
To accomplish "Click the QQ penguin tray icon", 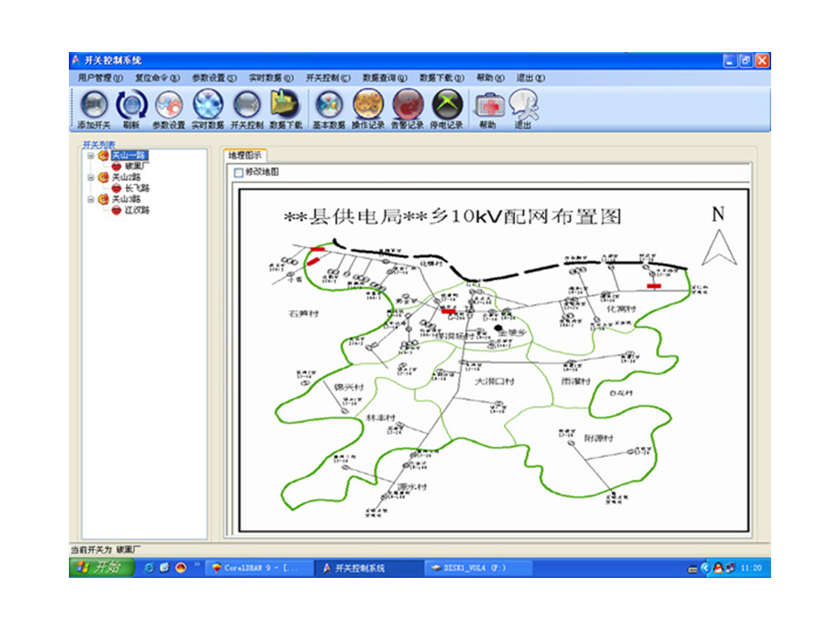I will pos(718,568).
